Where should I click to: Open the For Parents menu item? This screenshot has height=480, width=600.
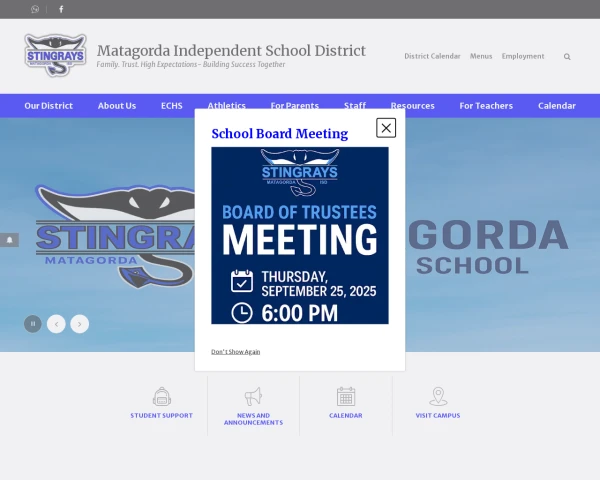point(295,105)
